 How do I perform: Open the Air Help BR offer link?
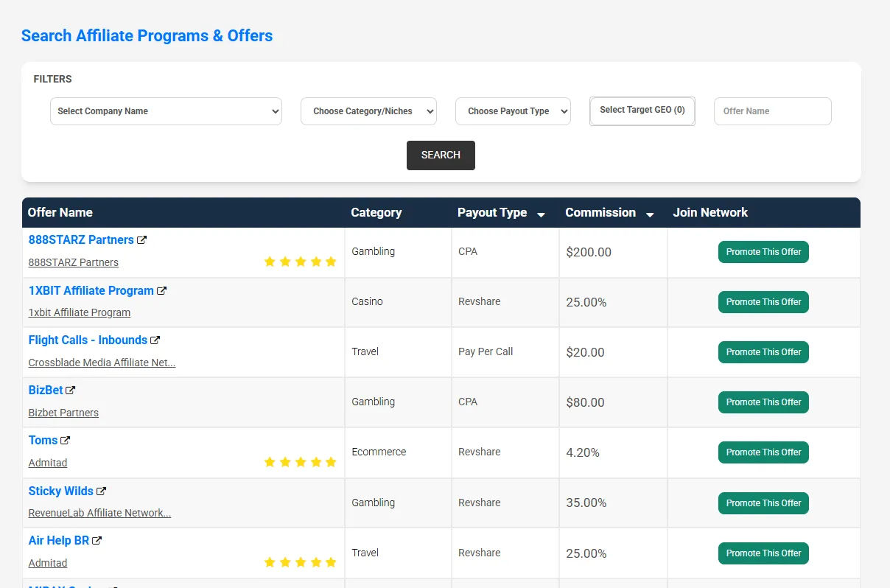59,541
